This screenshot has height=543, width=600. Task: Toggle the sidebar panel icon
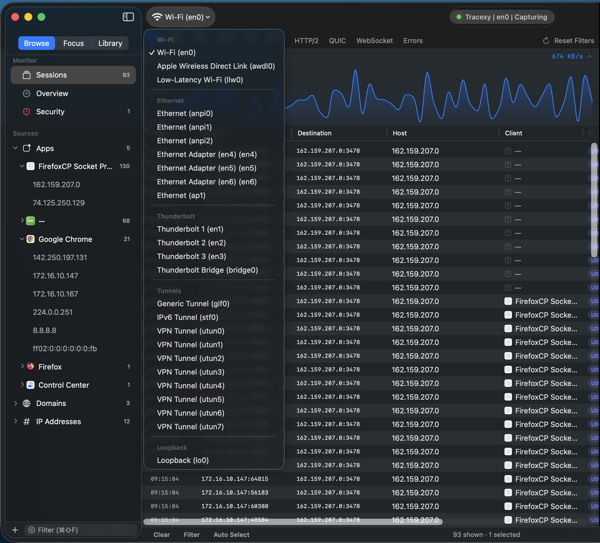coord(128,17)
